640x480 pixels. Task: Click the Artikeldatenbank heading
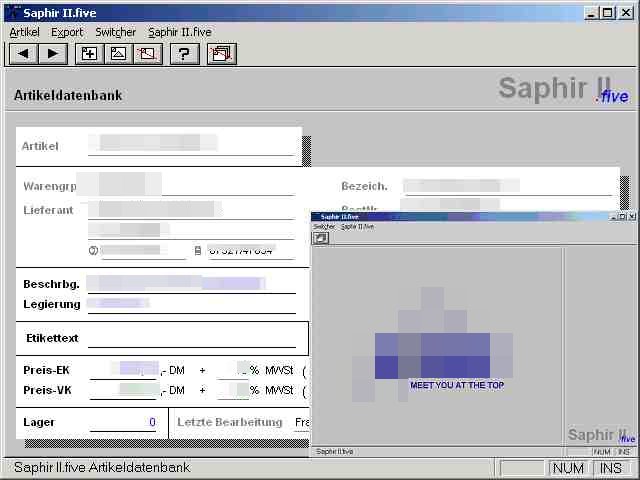click(68, 96)
